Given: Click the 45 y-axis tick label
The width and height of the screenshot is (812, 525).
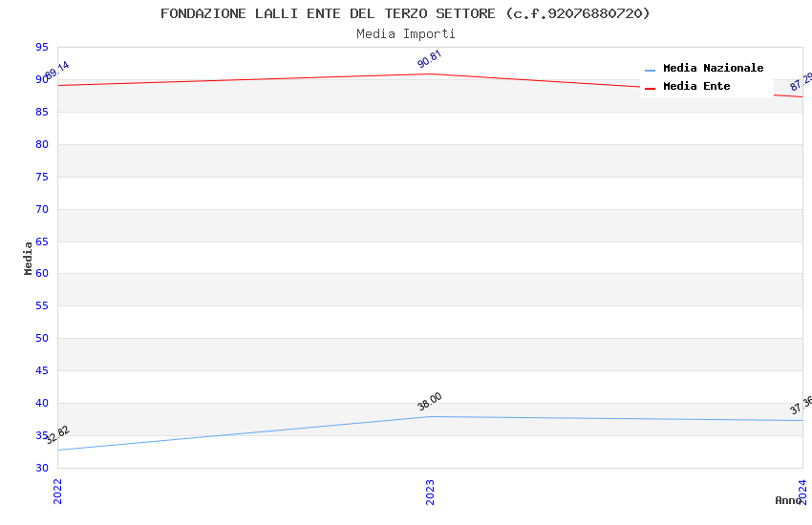Looking at the screenshot, I should pos(42,370).
